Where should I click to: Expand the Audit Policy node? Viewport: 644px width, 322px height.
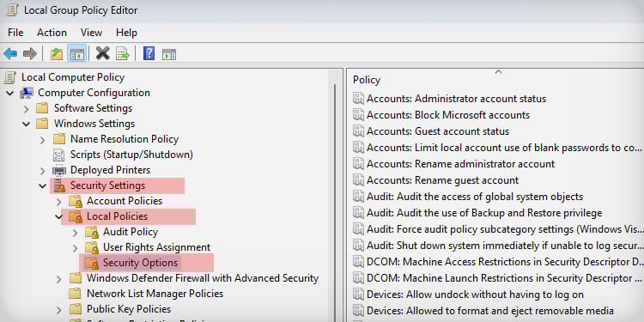pos(76,233)
